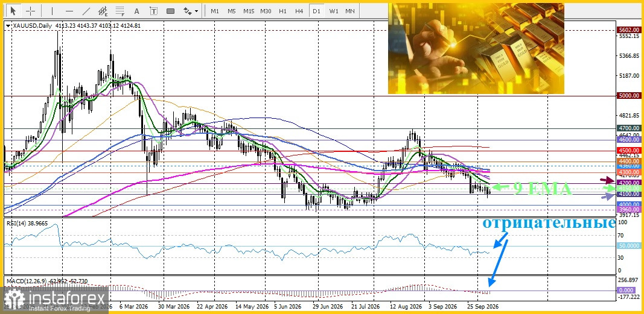Screen dimensions: 644x314
Task: Switch chart to MN timeframe
Action: click(x=350, y=11)
